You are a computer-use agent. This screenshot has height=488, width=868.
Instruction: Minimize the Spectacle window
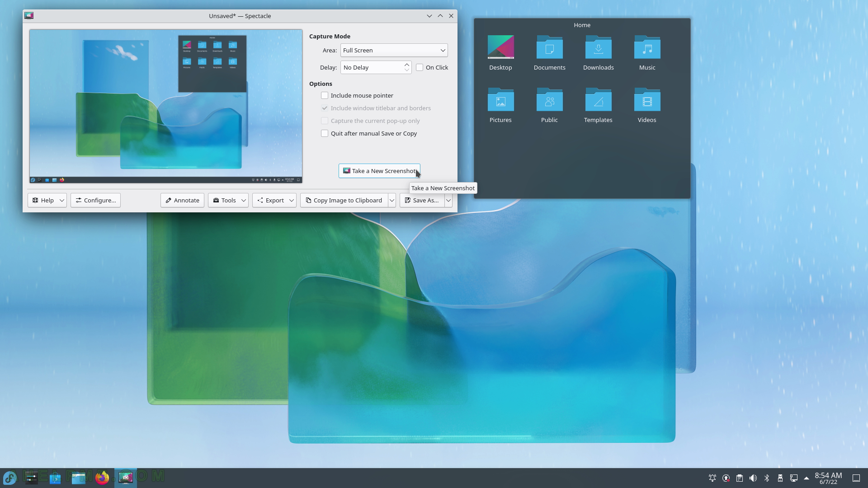click(x=429, y=16)
